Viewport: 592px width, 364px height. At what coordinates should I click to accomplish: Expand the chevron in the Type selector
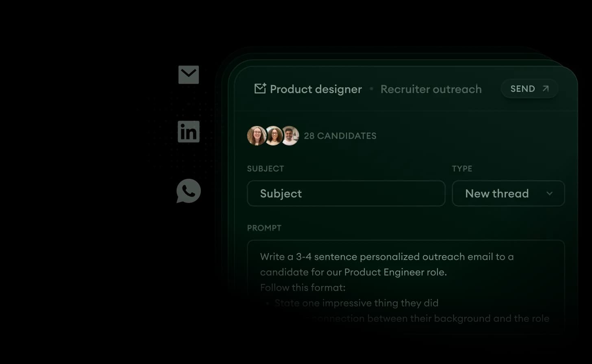coord(550,193)
